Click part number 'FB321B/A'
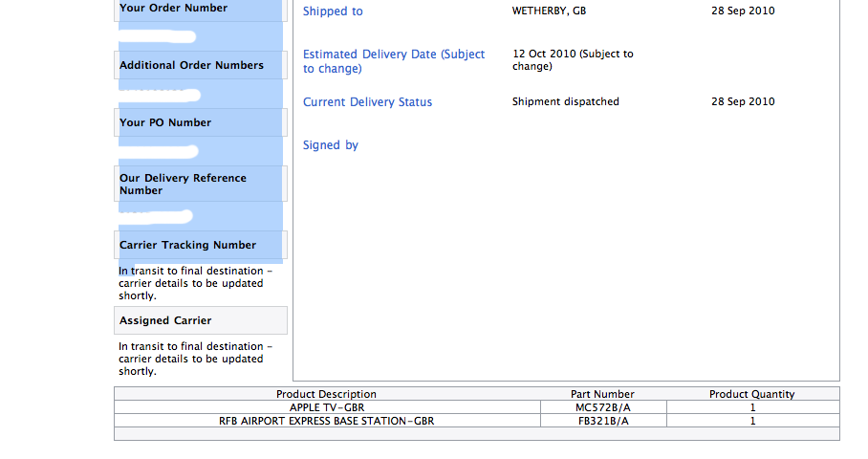The height and width of the screenshot is (459, 868). pos(603,421)
